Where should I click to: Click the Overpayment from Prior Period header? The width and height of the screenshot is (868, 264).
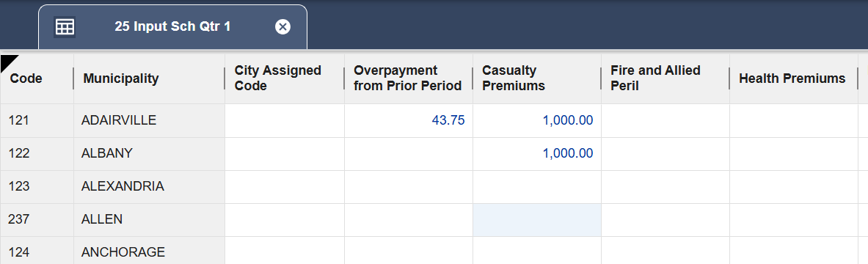tap(409, 78)
